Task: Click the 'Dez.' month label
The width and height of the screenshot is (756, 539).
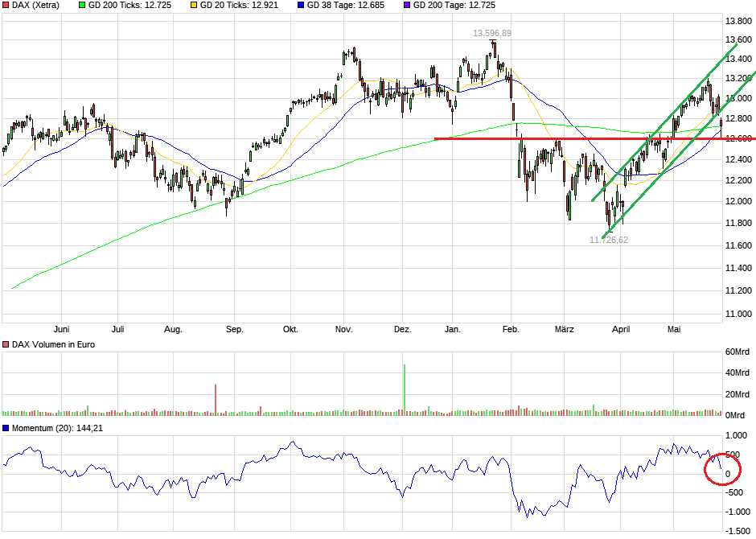Action: pyautogui.click(x=403, y=329)
